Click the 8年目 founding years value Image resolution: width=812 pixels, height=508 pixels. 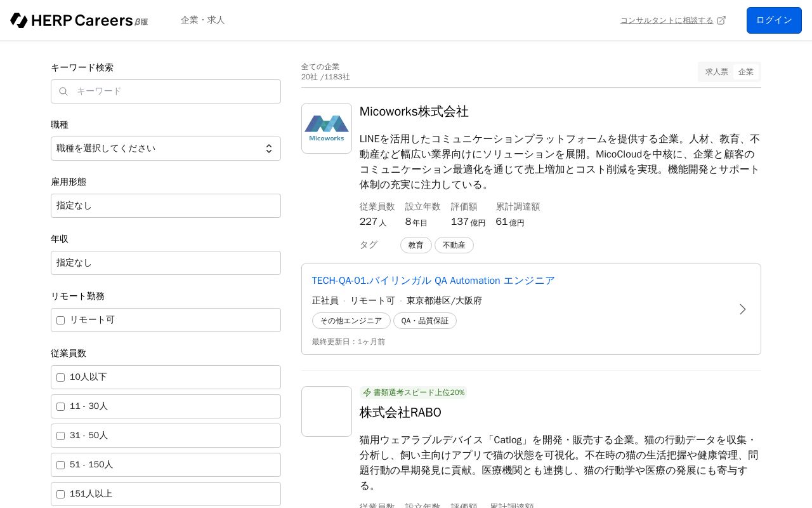tap(417, 222)
